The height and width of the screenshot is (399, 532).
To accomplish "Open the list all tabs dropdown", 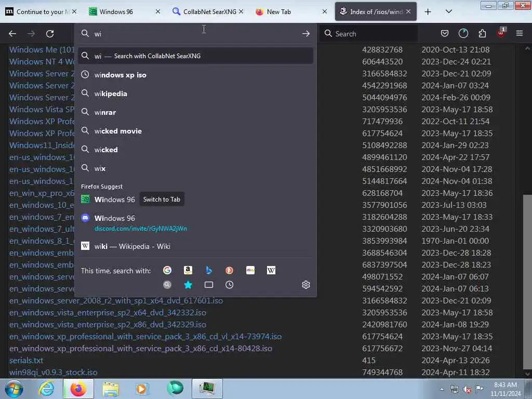I will [x=448, y=11].
